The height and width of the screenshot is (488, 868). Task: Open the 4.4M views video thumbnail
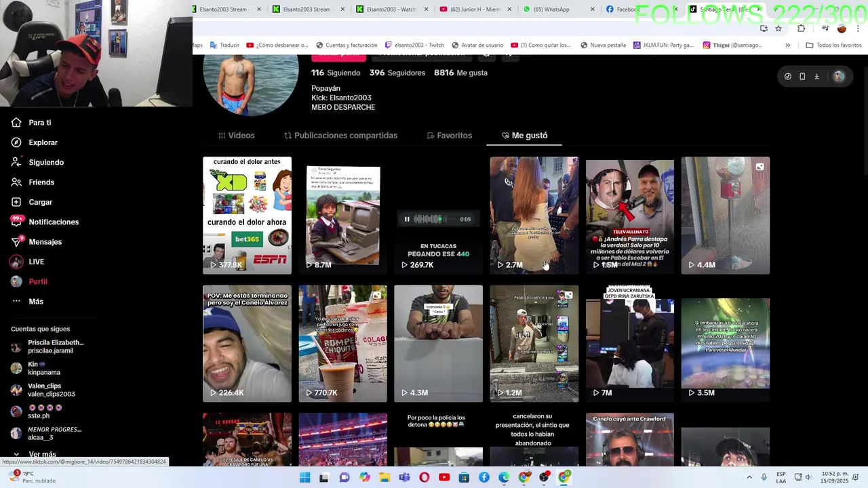pos(725,216)
